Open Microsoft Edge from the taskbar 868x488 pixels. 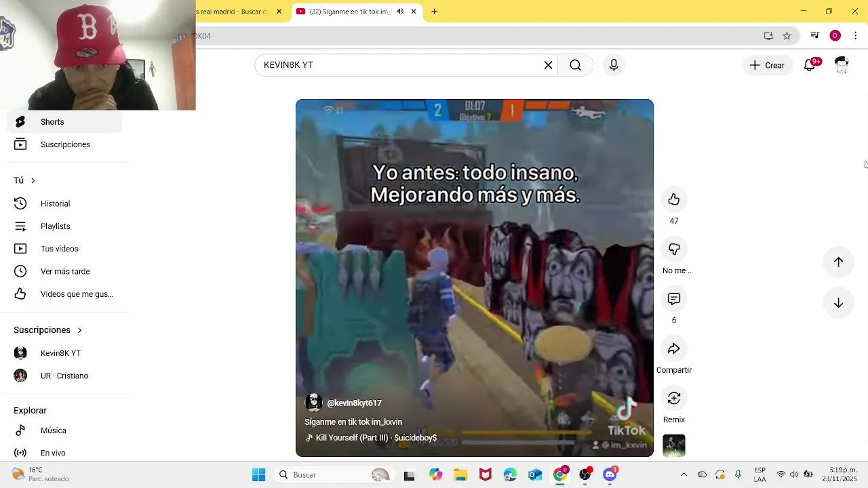pyautogui.click(x=511, y=475)
